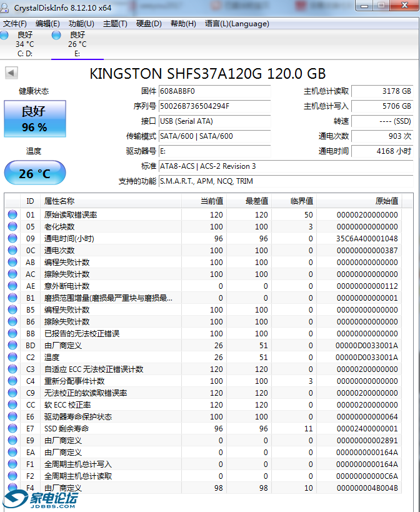Click the 临界值 column header
The height and width of the screenshot is (512, 420).
(294, 201)
